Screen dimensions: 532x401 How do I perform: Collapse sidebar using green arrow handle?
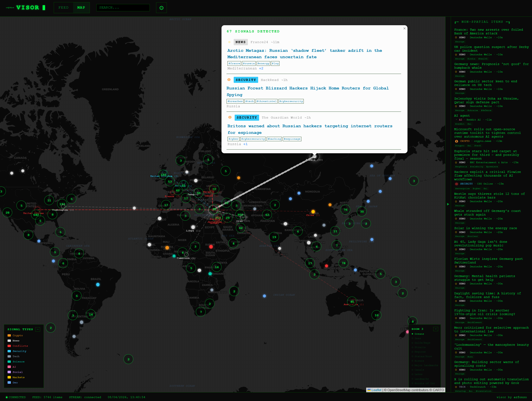(448, 204)
